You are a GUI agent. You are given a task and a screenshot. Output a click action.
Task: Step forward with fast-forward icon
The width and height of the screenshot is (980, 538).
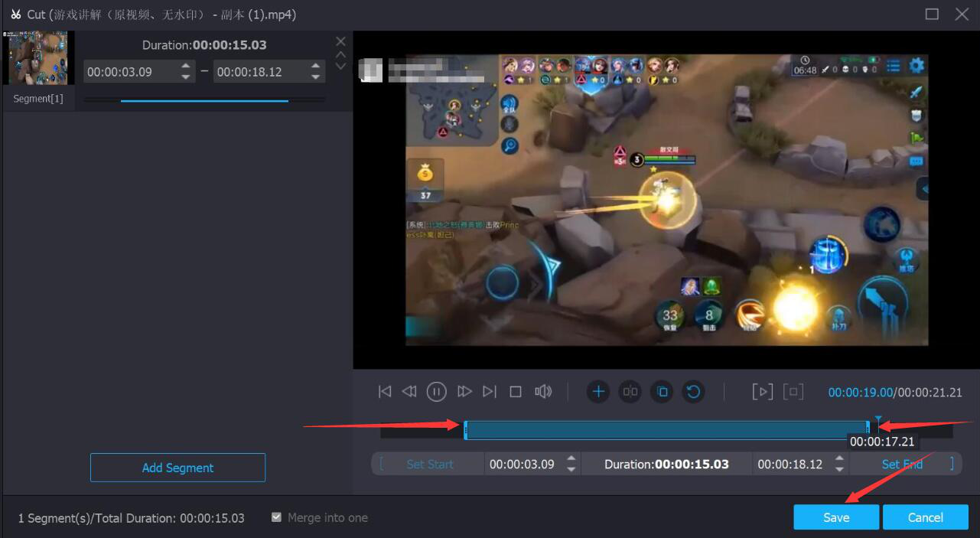(464, 392)
